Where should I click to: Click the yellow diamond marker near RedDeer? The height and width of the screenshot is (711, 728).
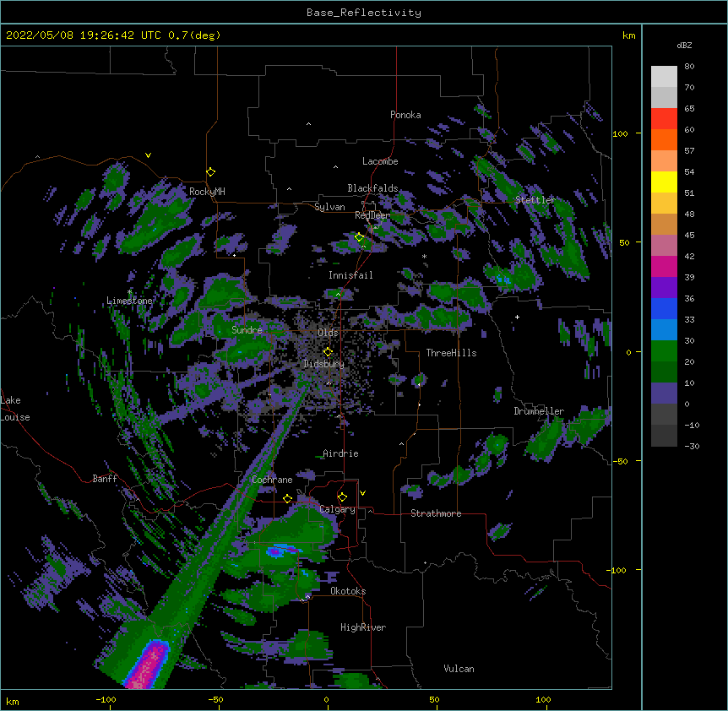(x=359, y=237)
